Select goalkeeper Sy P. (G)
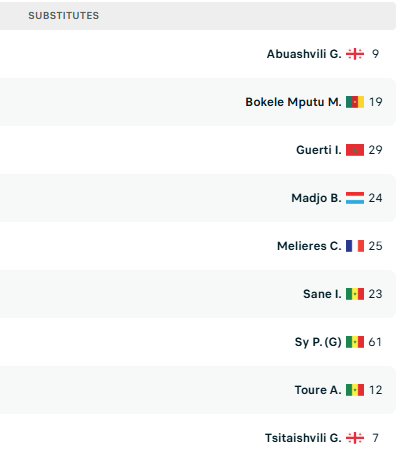The height and width of the screenshot is (465, 400). pos(318,342)
